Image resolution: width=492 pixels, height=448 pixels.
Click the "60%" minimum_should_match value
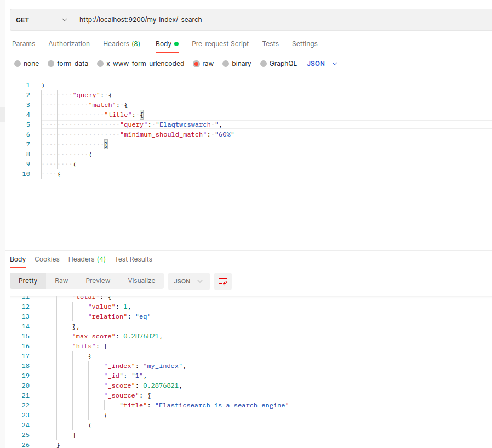click(224, 134)
